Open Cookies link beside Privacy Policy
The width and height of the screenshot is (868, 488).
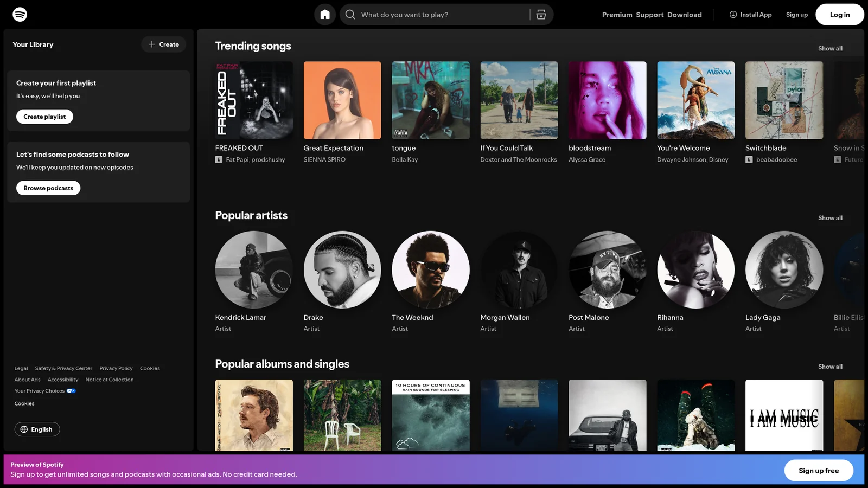tap(150, 369)
